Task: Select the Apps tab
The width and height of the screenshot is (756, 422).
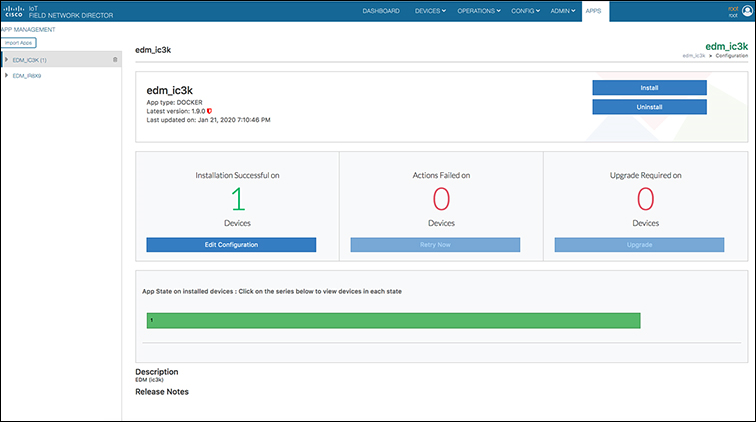Action: pos(594,11)
